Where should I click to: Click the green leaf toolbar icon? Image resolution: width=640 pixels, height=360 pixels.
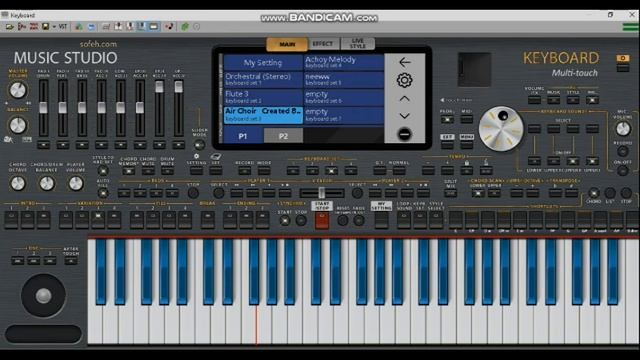[185, 27]
